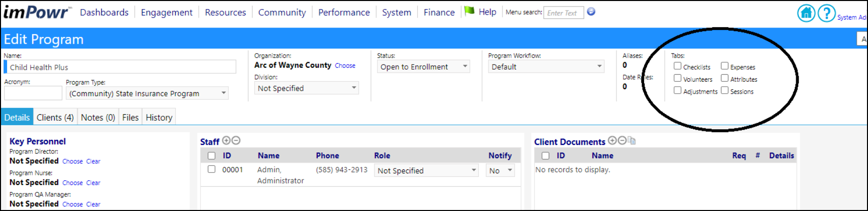The height and width of the screenshot is (211, 868).
Task: Remove Client Document with minus icon
Action: pyautogui.click(x=622, y=141)
